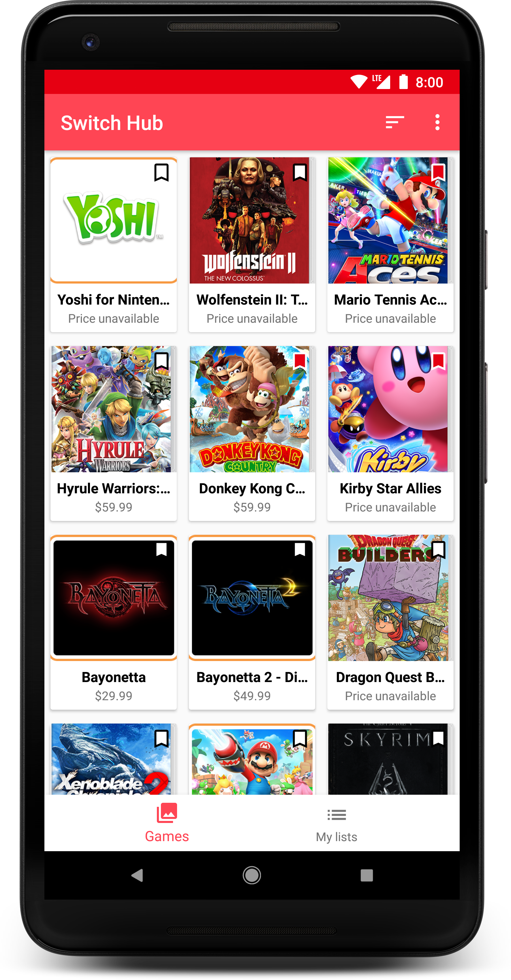The width and height of the screenshot is (511, 980).
Task: Toggle bookmark on Kirby Star Allies
Action: point(438,361)
